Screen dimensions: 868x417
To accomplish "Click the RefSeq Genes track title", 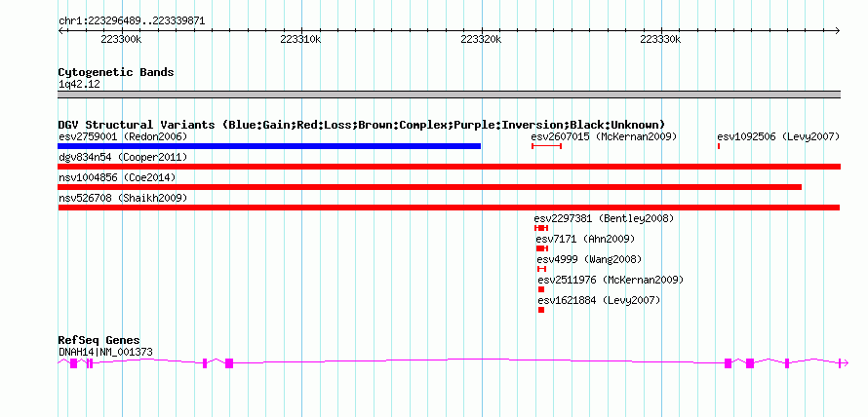I will pos(99,340).
